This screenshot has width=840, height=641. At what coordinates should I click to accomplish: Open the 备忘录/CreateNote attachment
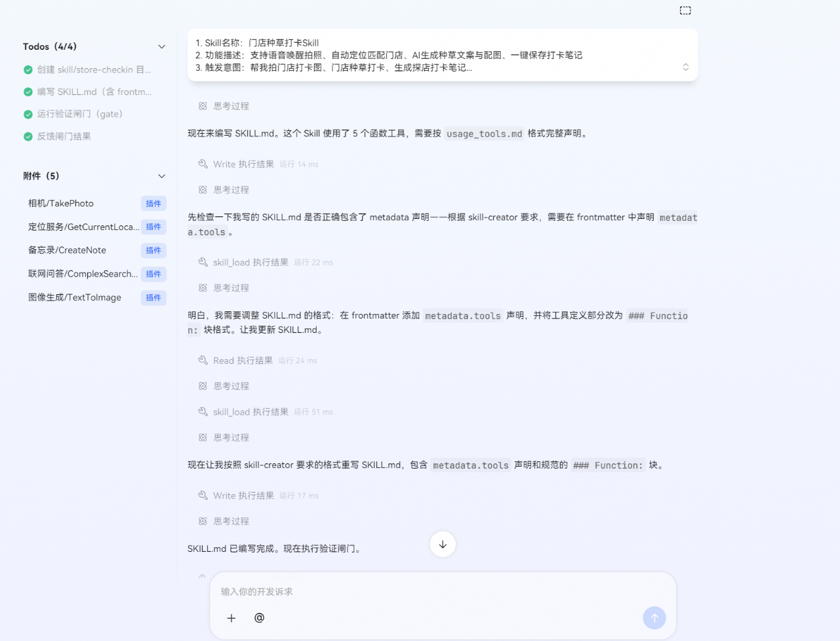pyautogui.click(x=67, y=250)
